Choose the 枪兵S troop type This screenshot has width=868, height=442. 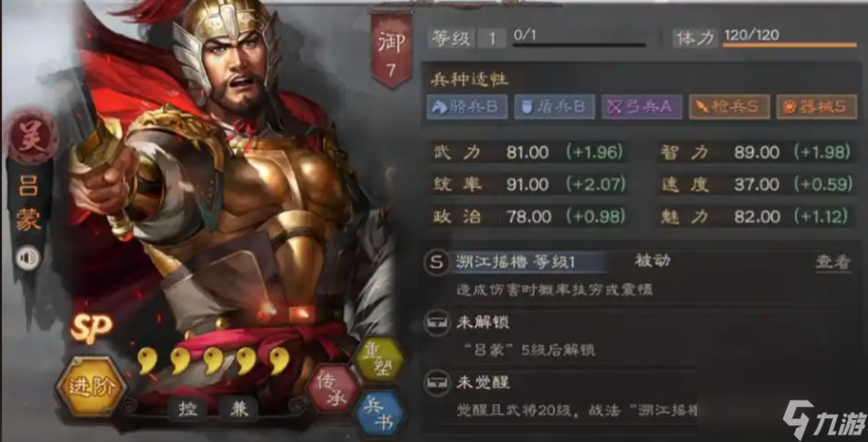[729, 107]
